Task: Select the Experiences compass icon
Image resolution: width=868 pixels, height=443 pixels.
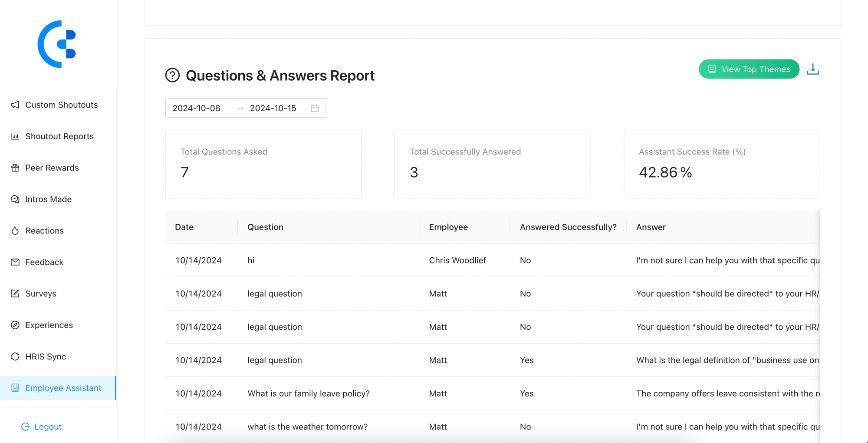Action: click(15, 325)
